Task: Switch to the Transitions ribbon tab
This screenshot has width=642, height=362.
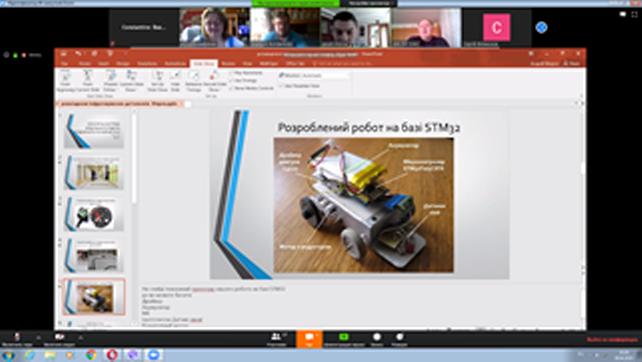Action: [147, 63]
